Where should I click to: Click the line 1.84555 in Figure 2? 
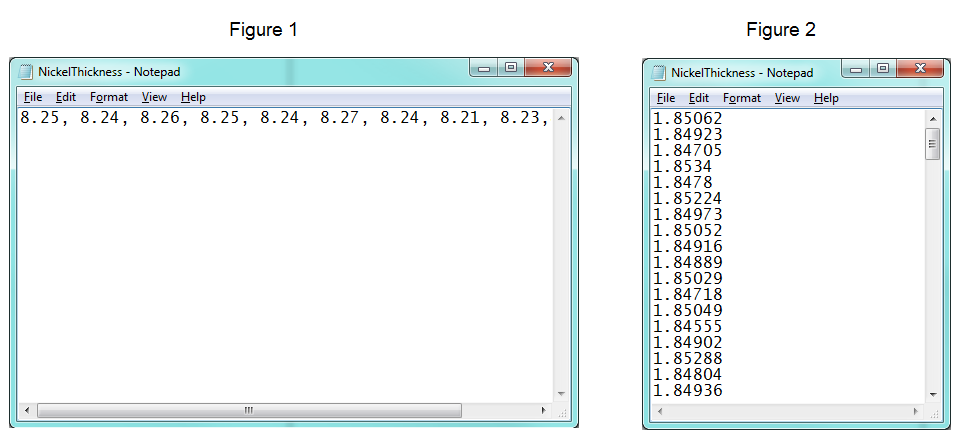(687, 326)
